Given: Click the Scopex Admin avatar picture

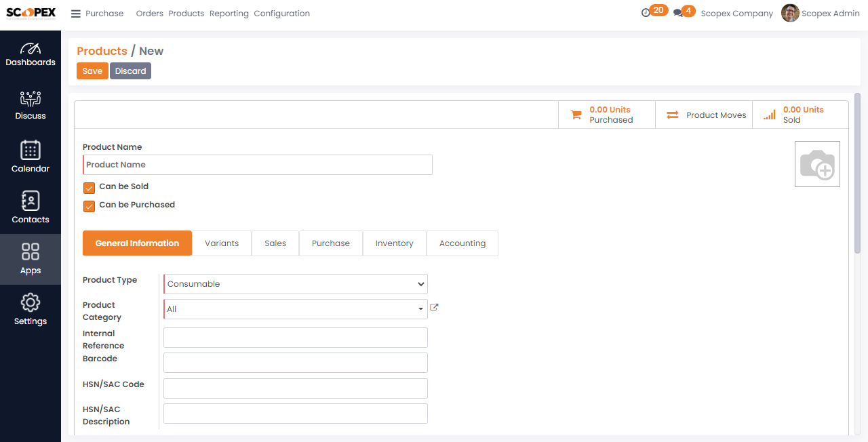Looking at the screenshot, I should pos(790,13).
